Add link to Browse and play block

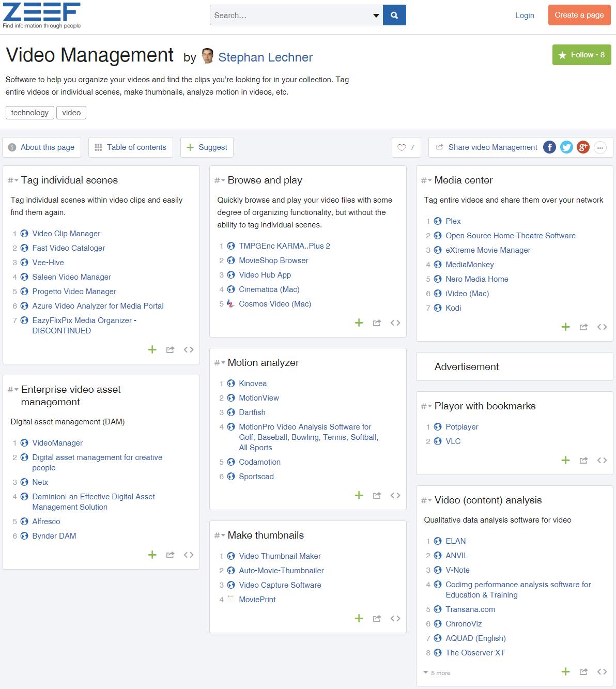click(x=359, y=323)
